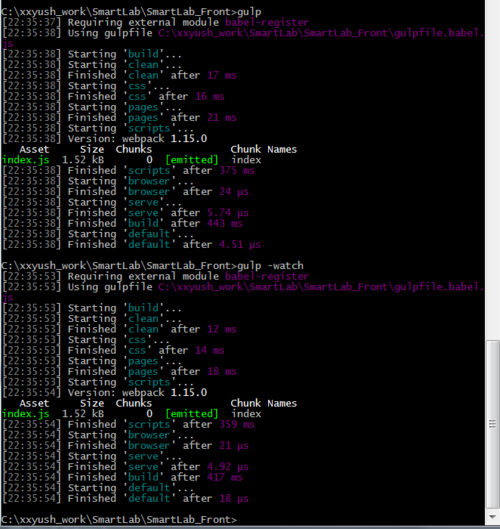Click the scrollbar thumb grip in the terminal
Viewport: 500px width, 529px height.
(x=492, y=424)
